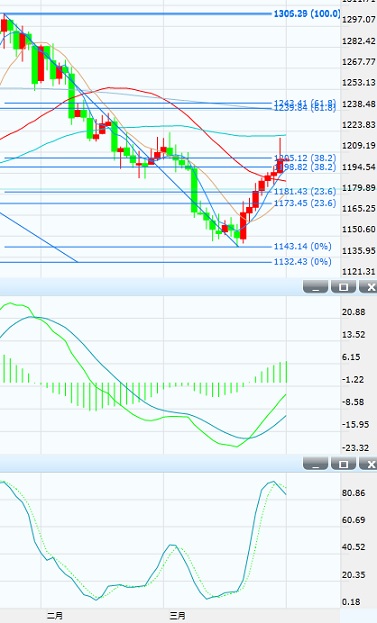The width and height of the screenshot is (377, 623).
Task: Close the MACD indicator panel
Action: [x=368, y=286]
